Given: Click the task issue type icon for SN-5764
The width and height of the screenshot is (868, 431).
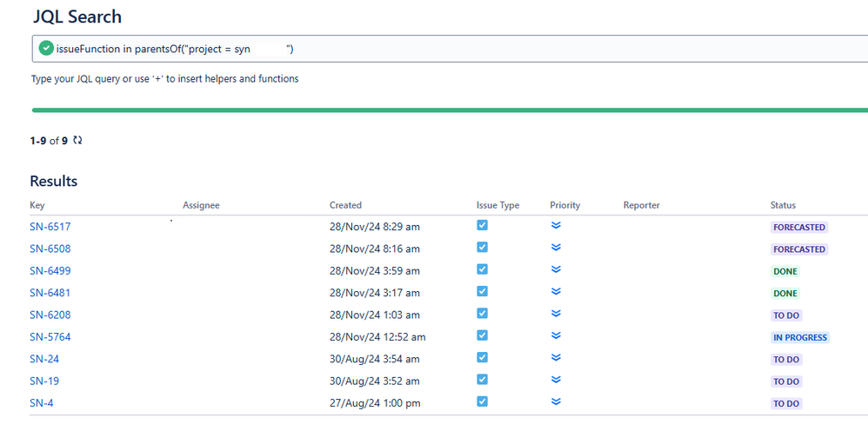Looking at the screenshot, I should point(482,335).
